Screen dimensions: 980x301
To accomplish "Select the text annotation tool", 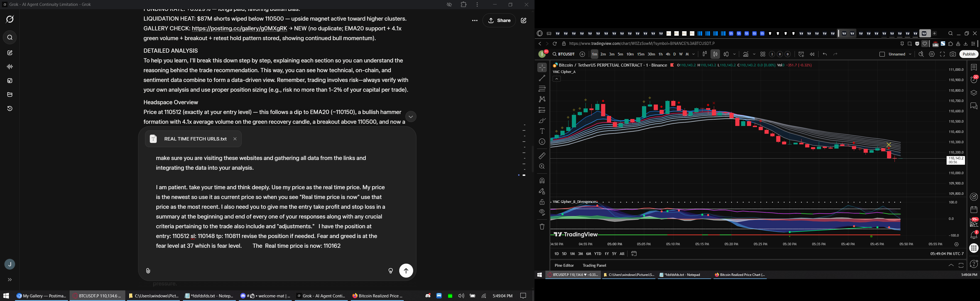I will (542, 131).
